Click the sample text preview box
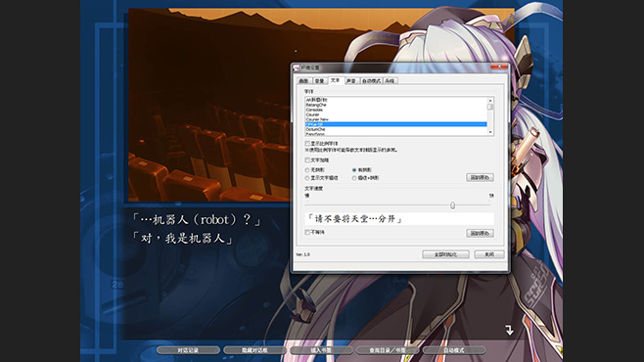 pyautogui.click(x=398, y=219)
